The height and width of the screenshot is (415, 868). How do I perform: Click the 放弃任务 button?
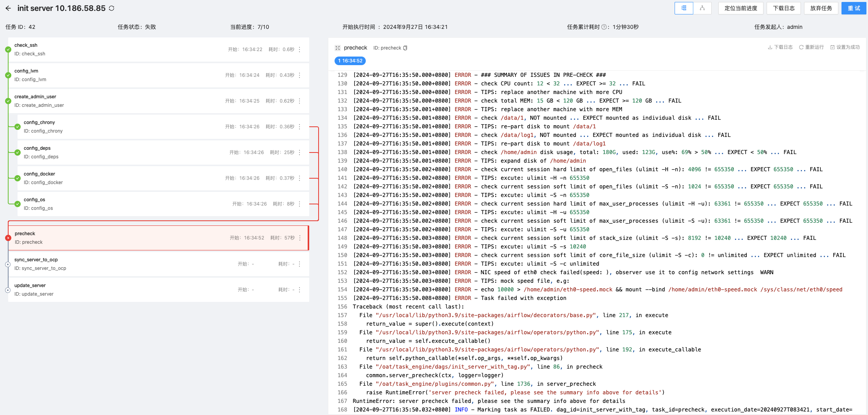(821, 8)
